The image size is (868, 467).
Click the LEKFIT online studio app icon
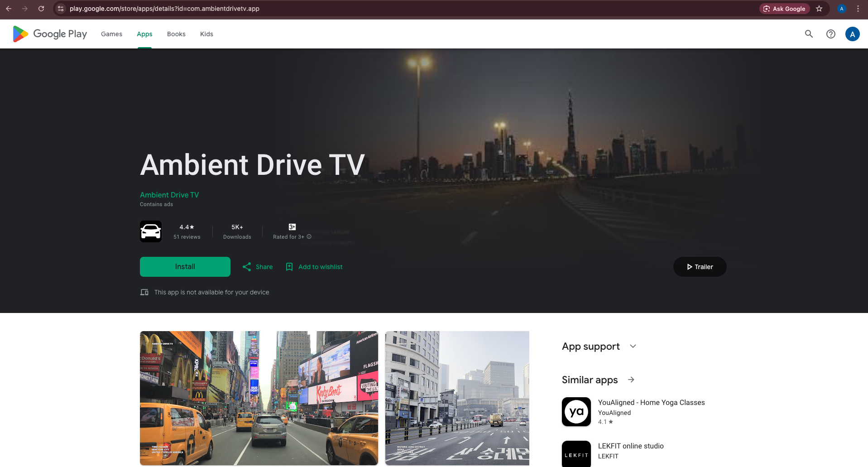[576, 454]
